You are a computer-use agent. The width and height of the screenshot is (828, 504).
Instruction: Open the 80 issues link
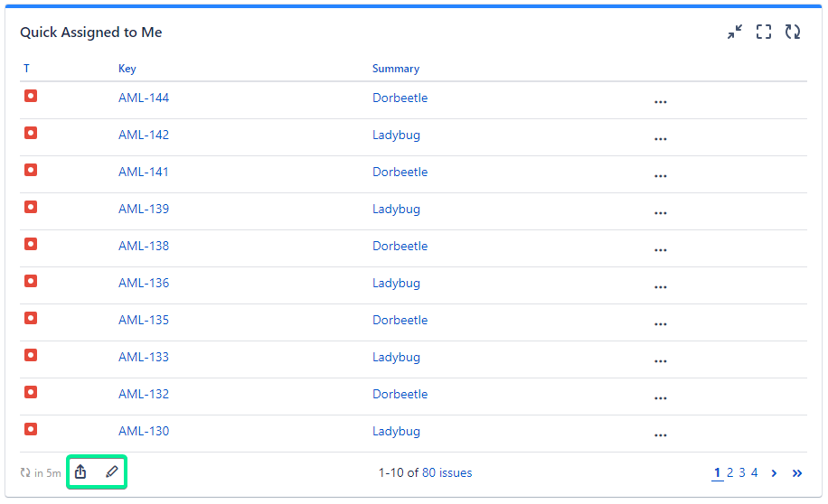coord(447,472)
